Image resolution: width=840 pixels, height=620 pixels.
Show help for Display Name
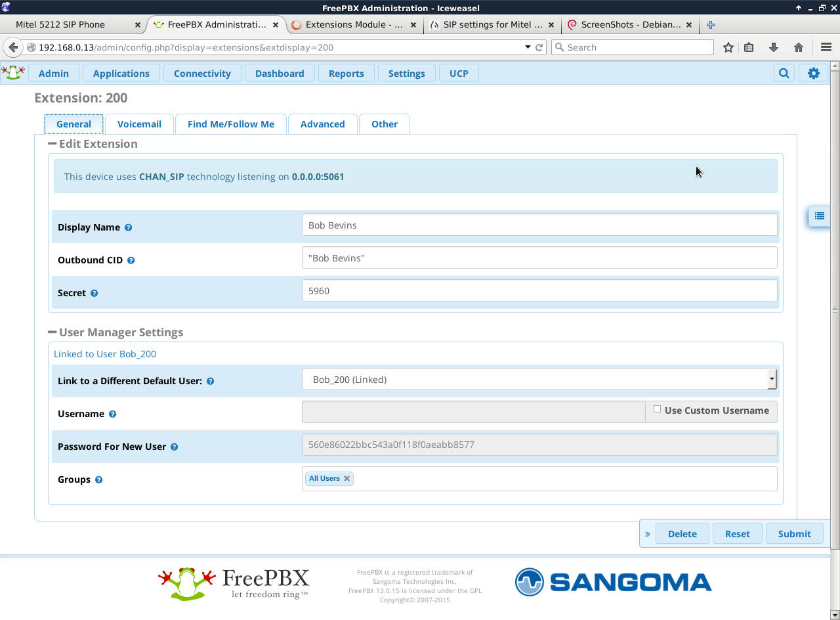tap(128, 227)
